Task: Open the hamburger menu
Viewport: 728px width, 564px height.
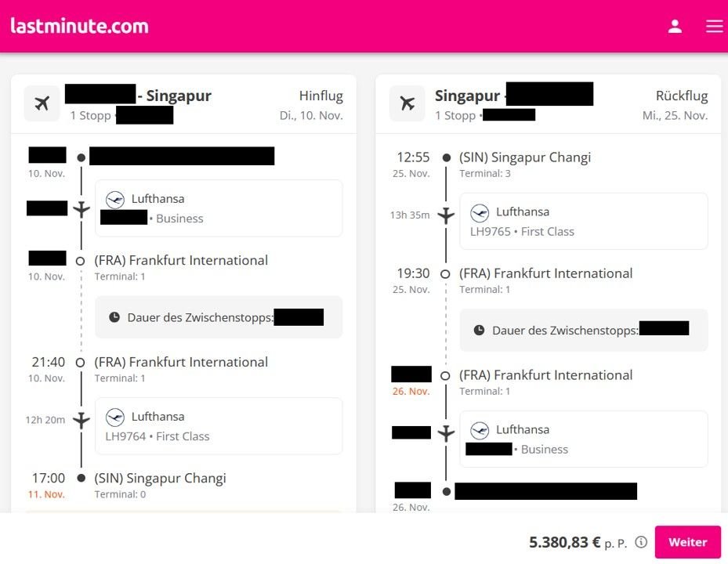Action: (x=714, y=26)
